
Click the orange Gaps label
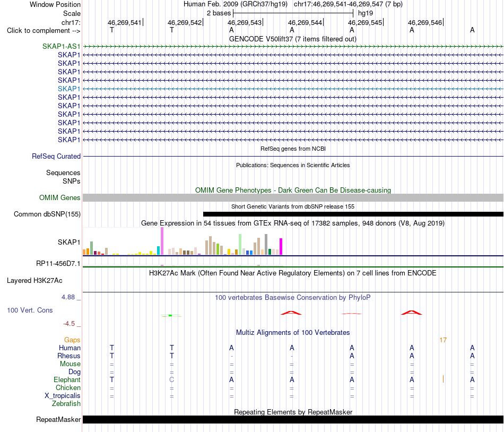pyautogui.click(x=72, y=340)
